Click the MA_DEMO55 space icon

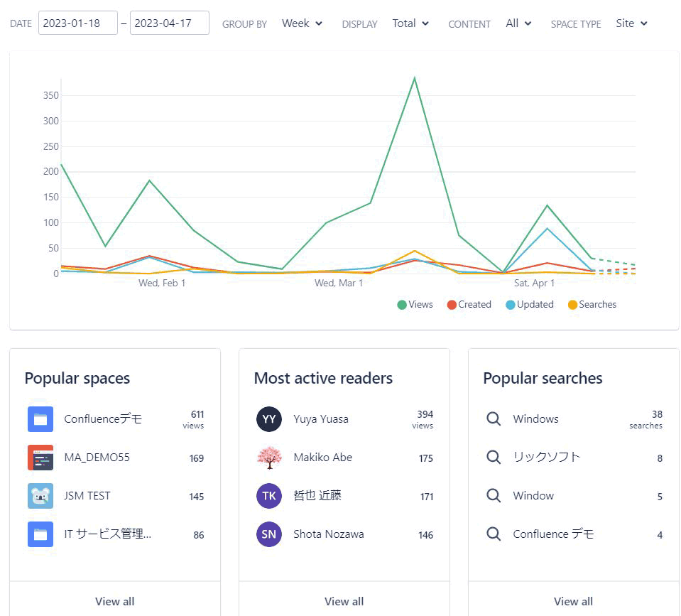coord(40,458)
